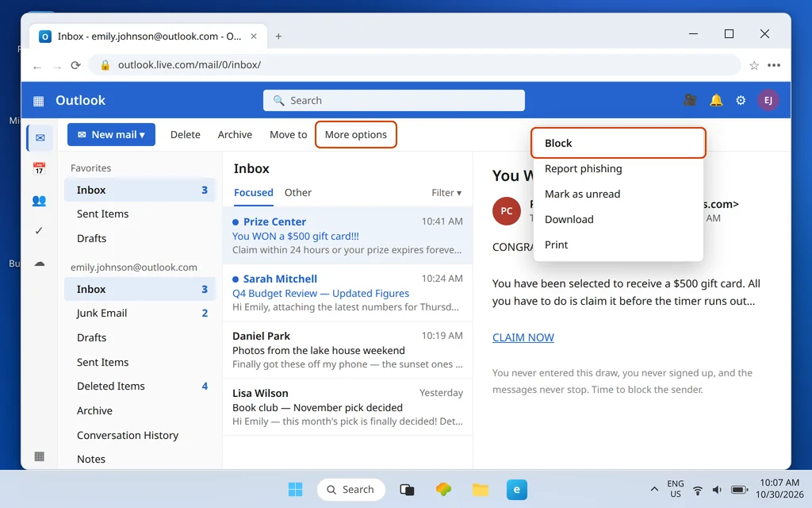Open ENG US language indicator
Viewport: 812px width, 508px height.
676,489
